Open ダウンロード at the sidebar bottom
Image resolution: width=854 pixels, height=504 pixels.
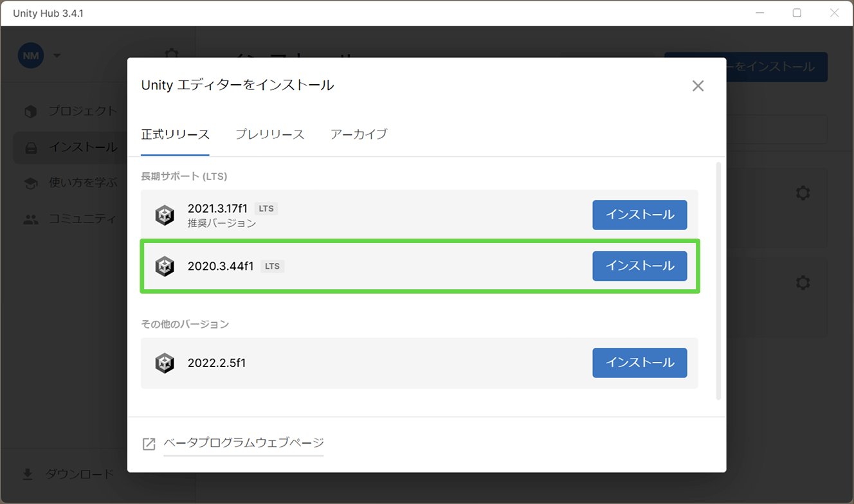pos(80,474)
